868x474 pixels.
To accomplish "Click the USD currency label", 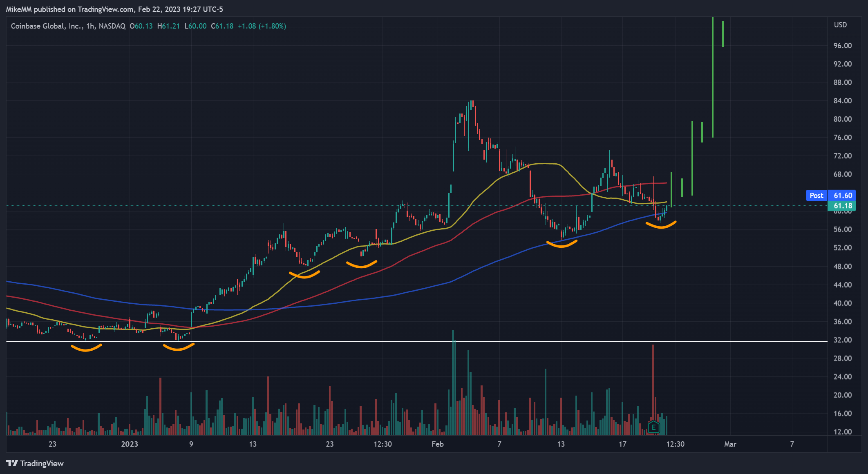I will pos(840,25).
